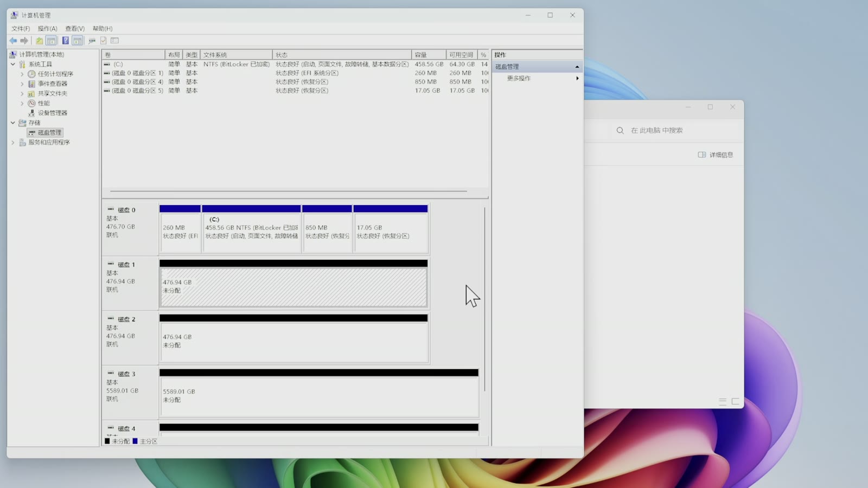Click the 共享文件夹 icon
868x488 pixels.
(31, 93)
